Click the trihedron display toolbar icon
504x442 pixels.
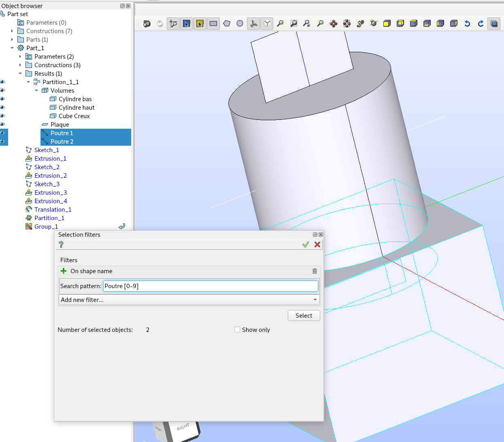[x=254, y=23]
